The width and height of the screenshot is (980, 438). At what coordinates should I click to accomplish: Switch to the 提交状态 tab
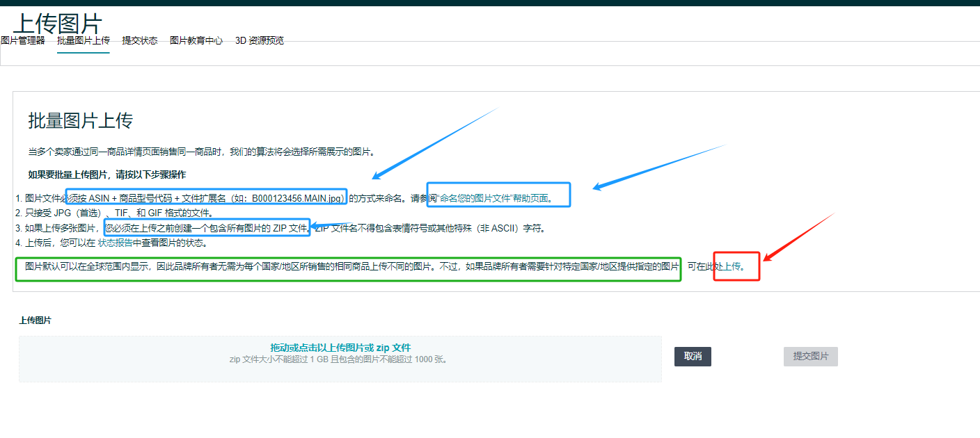(x=140, y=40)
